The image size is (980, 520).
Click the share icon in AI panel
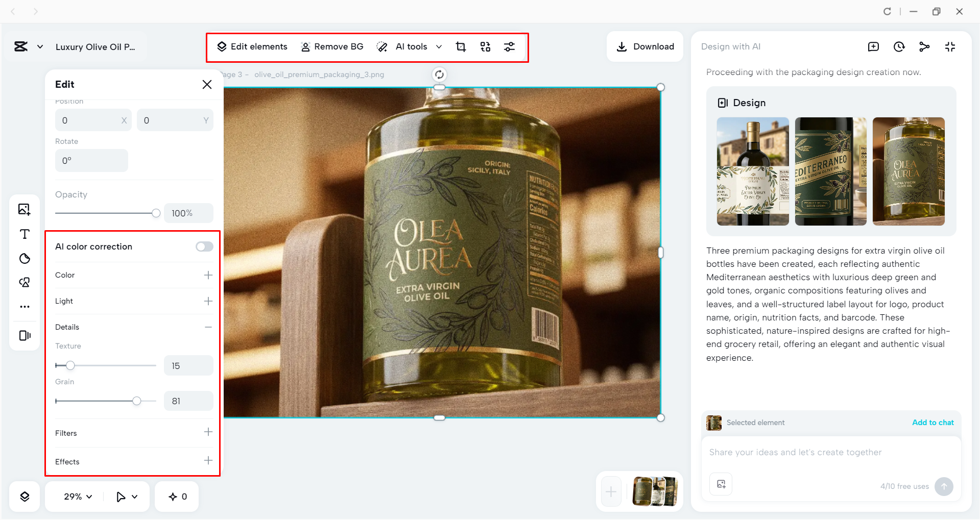point(924,47)
